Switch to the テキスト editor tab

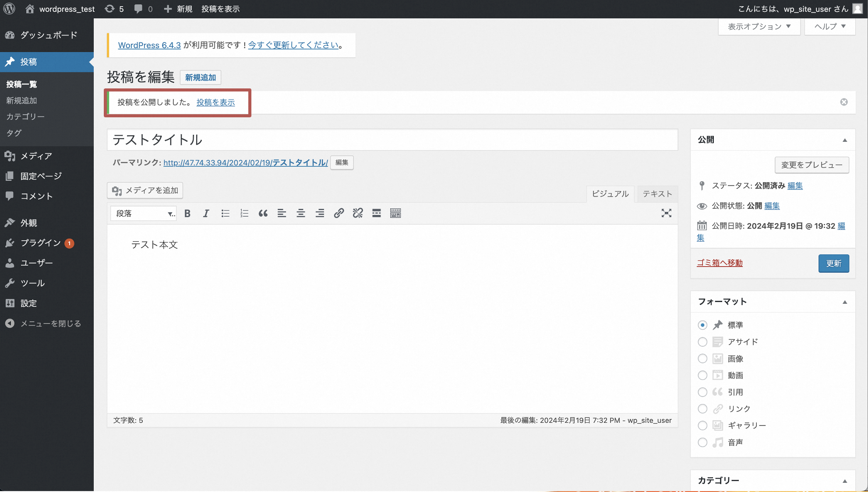pyautogui.click(x=657, y=194)
